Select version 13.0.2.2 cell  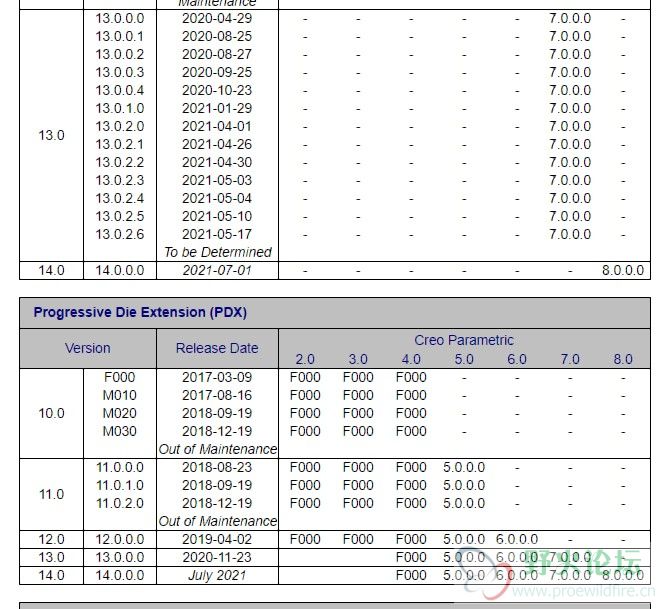point(120,162)
